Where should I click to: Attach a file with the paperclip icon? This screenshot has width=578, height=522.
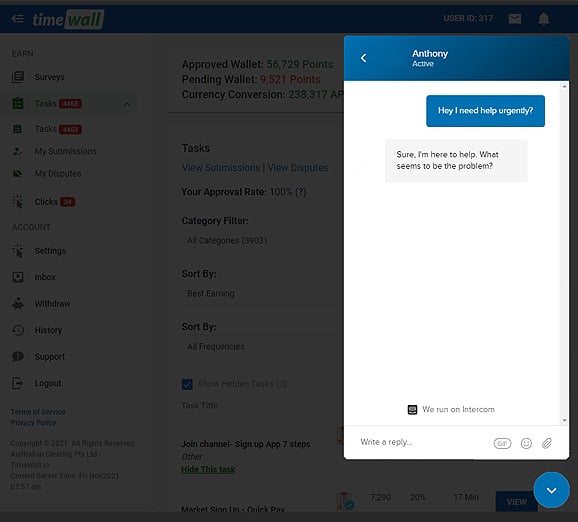(x=547, y=443)
